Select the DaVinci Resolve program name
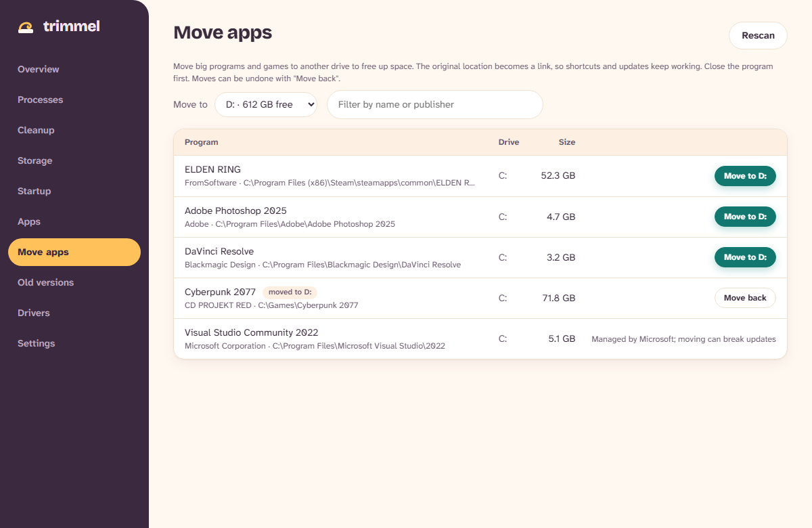 click(219, 251)
